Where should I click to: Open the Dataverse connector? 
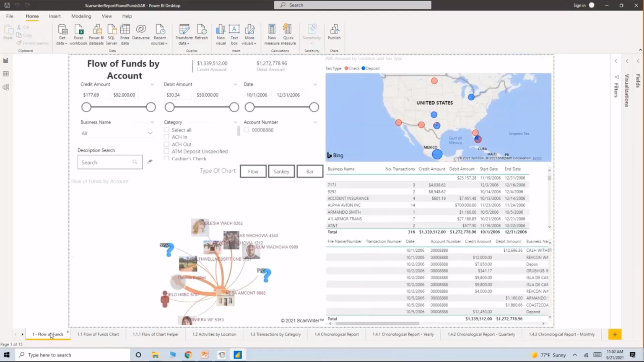tap(141, 32)
